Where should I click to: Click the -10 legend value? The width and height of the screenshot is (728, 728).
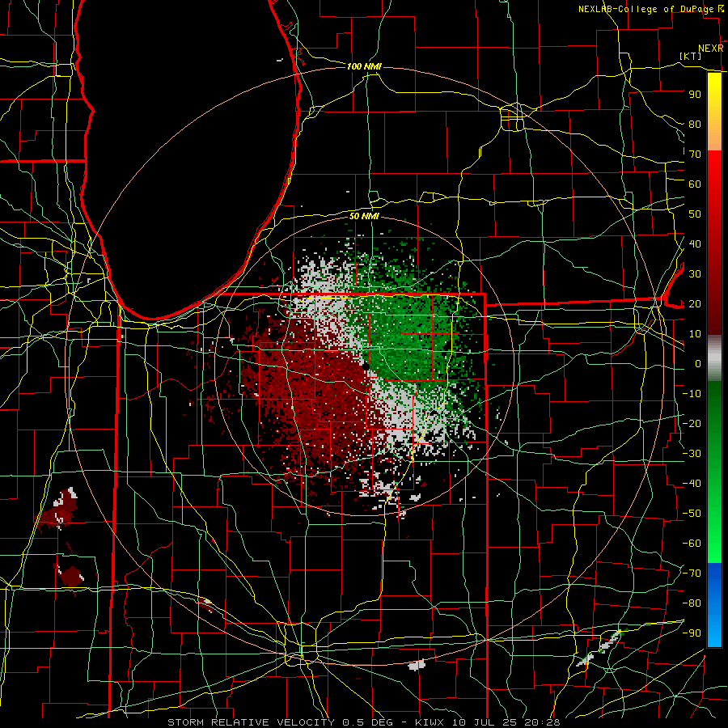pyautogui.click(x=692, y=394)
